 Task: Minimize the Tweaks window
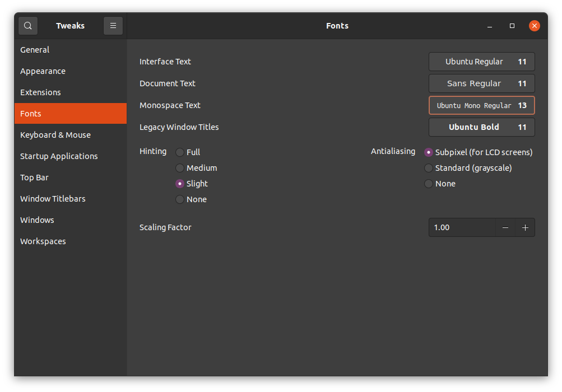click(x=490, y=26)
